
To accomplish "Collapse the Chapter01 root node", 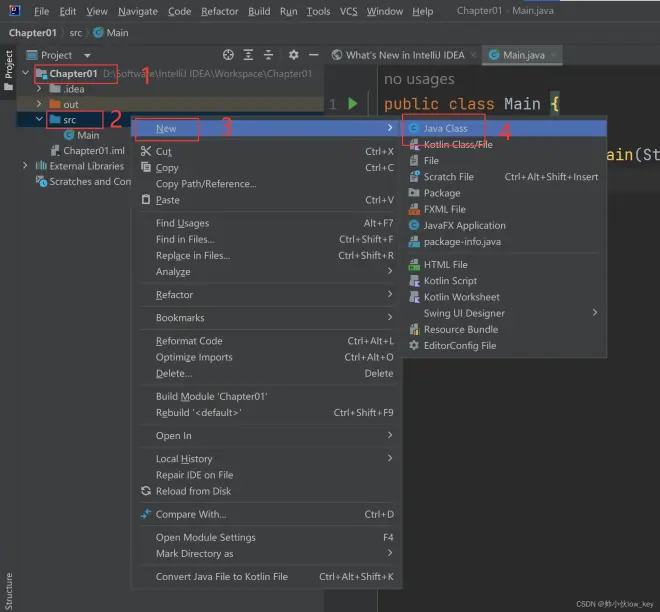I will point(26,73).
